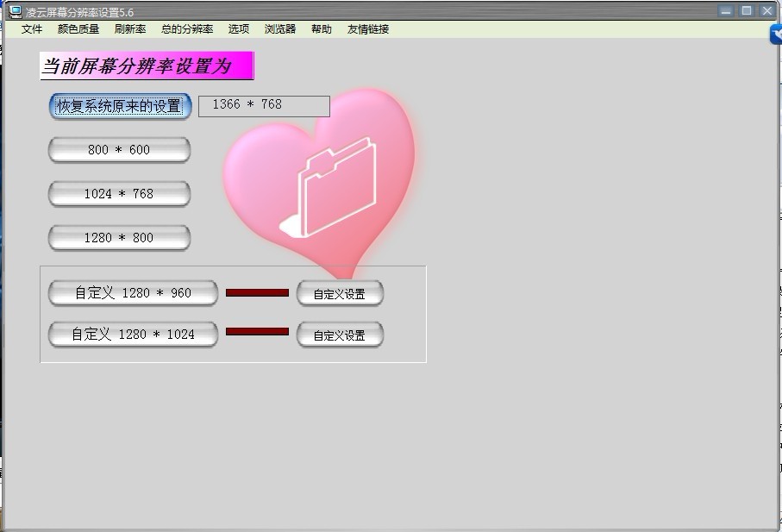This screenshot has height=532, width=782.
Task: Click the app icon in the title bar
Action: (15, 11)
